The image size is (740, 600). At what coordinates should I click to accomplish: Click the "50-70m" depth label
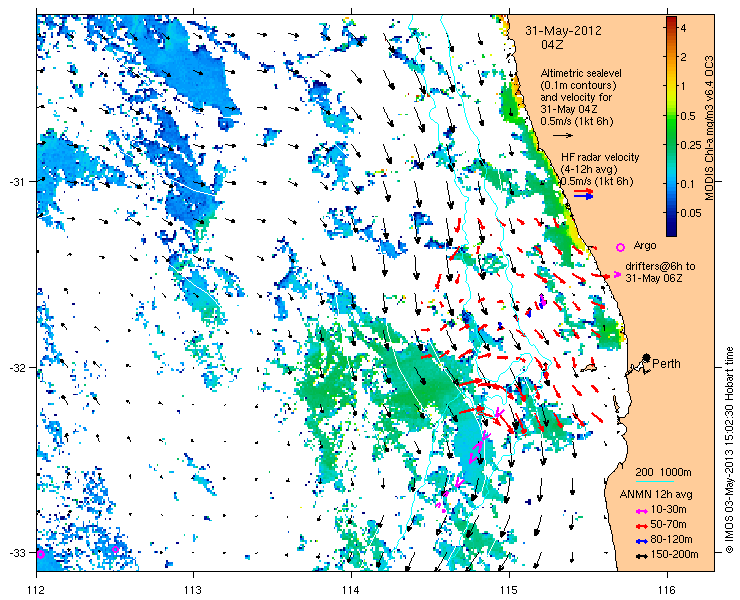coord(668,524)
